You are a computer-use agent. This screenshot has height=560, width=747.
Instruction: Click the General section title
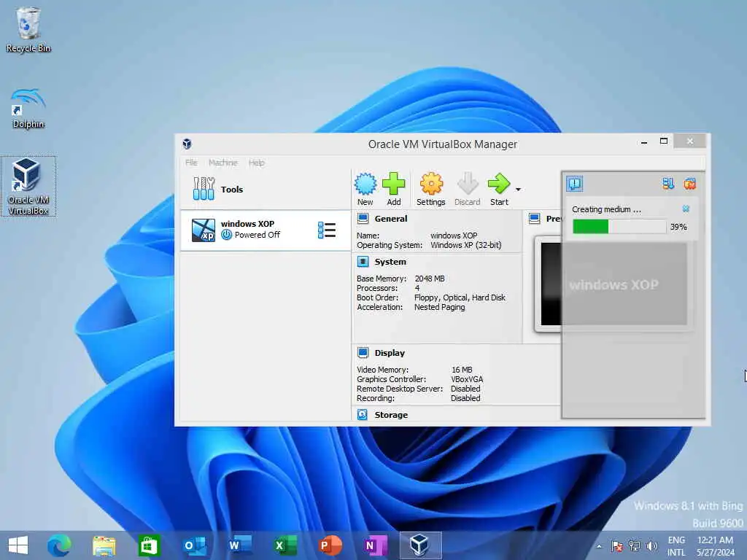click(x=391, y=219)
